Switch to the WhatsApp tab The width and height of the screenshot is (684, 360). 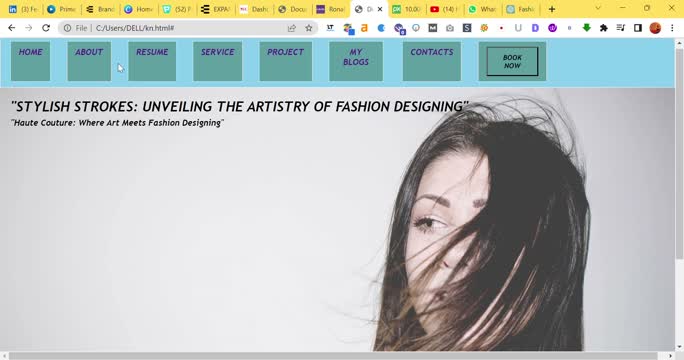[482, 9]
